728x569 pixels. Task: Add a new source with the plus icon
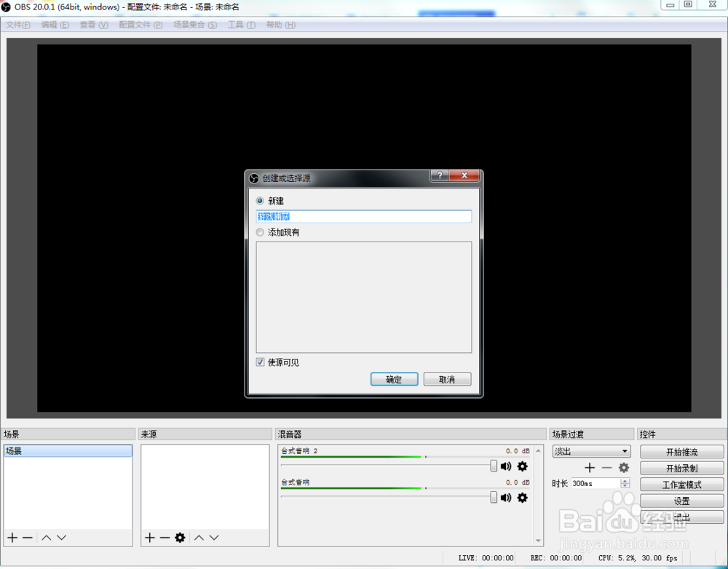pyautogui.click(x=149, y=538)
